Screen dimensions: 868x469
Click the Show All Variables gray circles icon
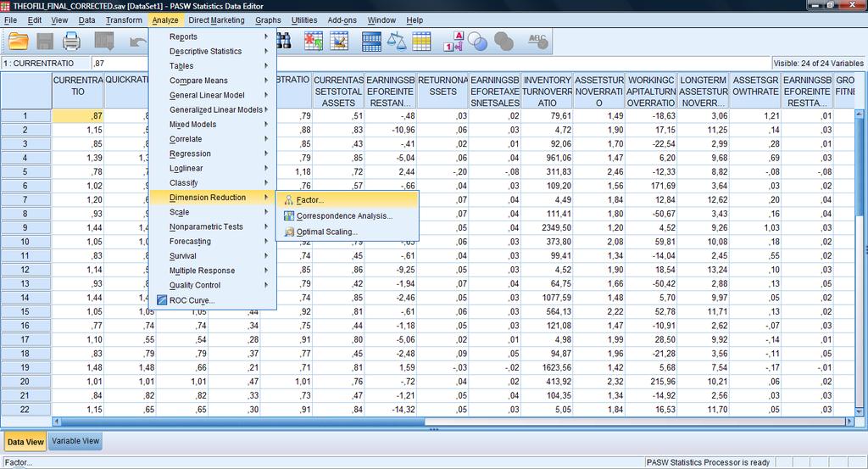point(504,42)
